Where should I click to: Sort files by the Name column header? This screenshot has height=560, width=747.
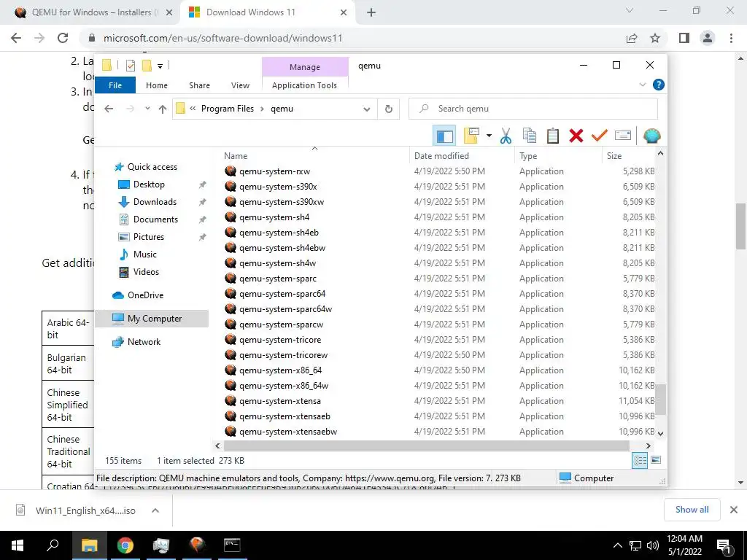point(314,156)
